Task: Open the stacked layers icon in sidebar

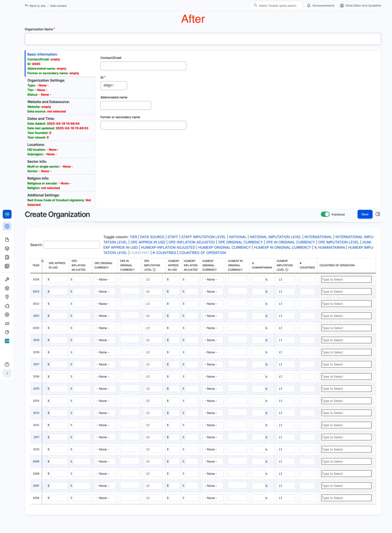Action: [7, 288]
